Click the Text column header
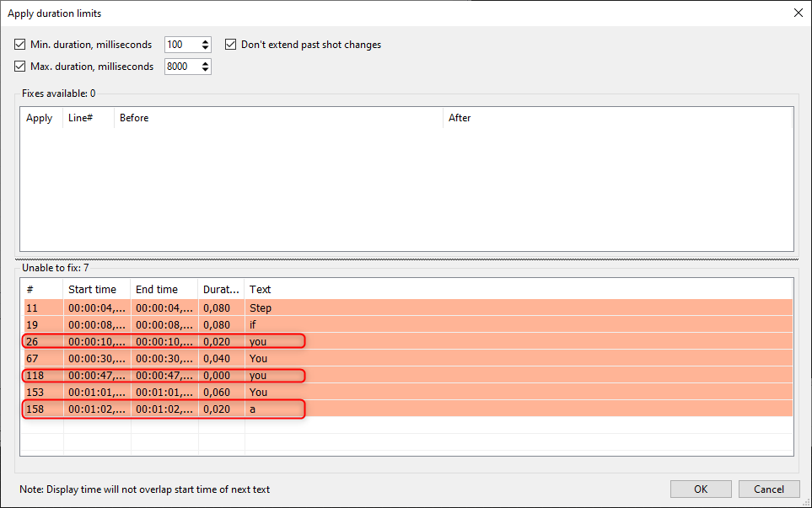The height and width of the screenshot is (508, 812). [x=259, y=289]
